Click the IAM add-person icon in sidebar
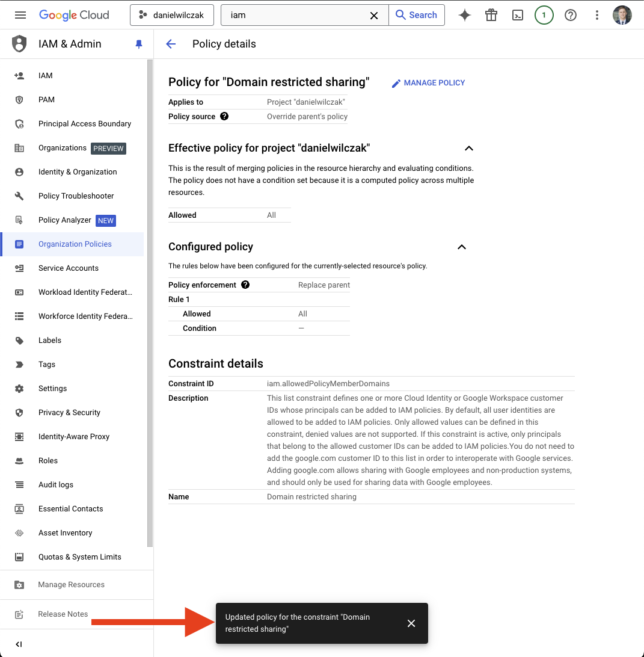Image resolution: width=644 pixels, height=657 pixels. tap(19, 76)
